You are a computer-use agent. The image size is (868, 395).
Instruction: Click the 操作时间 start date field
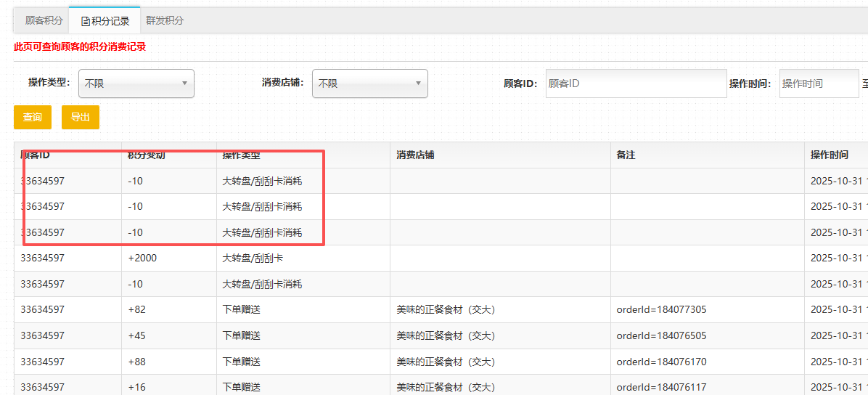click(x=819, y=84)
